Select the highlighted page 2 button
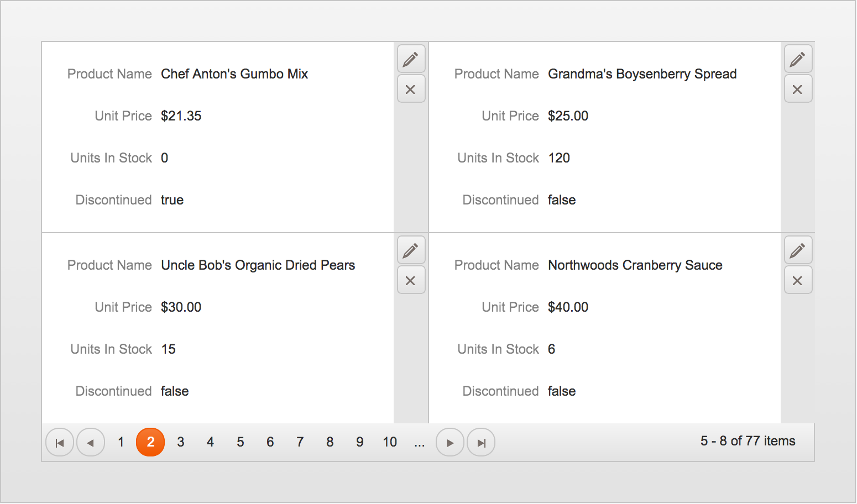Viewport: 857px width, 504px height. [150, 442]
